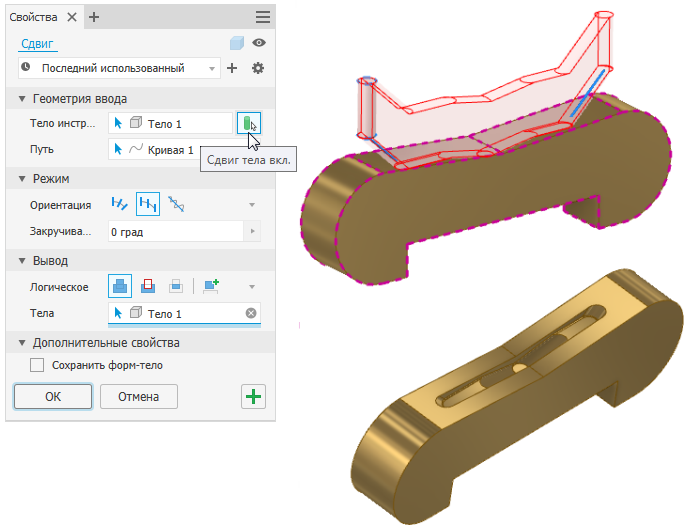The image size is (684, 530).
Task: Click the eye visibility icon next to Сдвиг
Action: (x=259, y=43)
